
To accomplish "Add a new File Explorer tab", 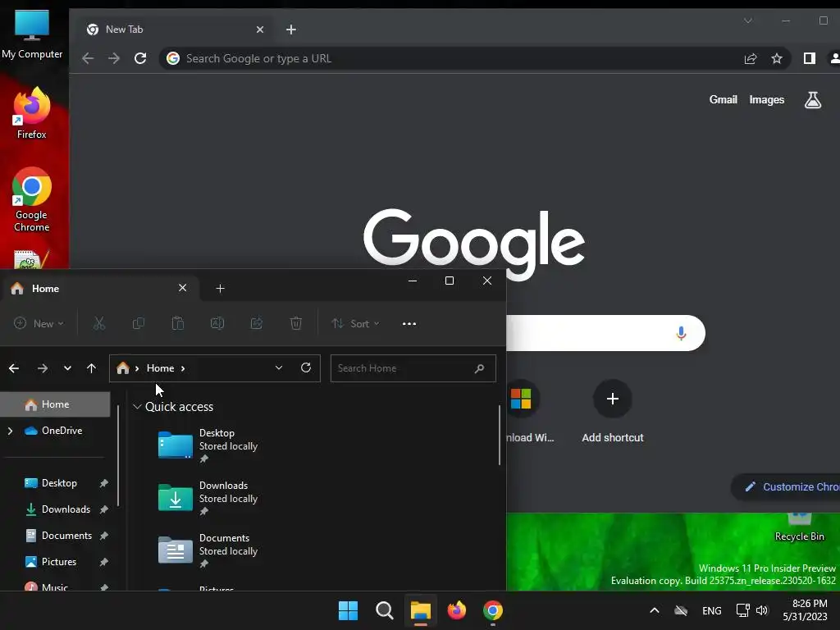I will pyautogui.click(x=220, y=288).
